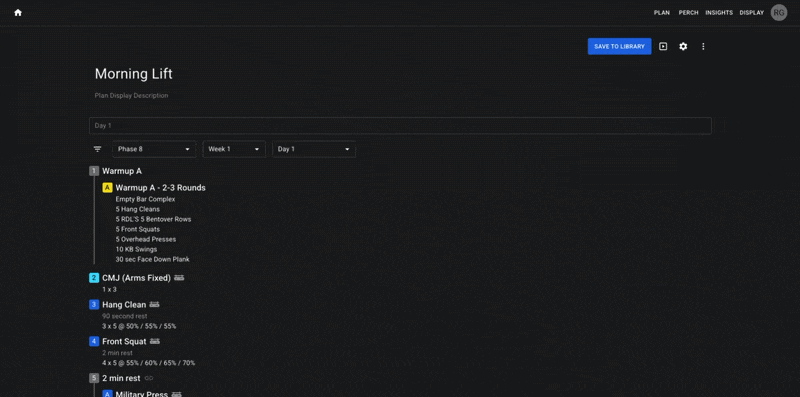Select the number 5 block badge

click(x=94, y=378)
